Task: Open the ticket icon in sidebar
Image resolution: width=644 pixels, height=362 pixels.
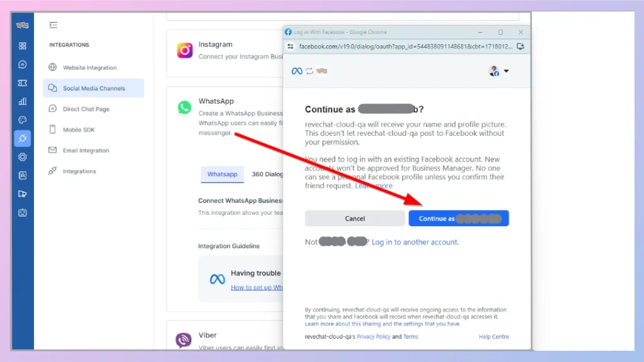Action: pos(23,83)
